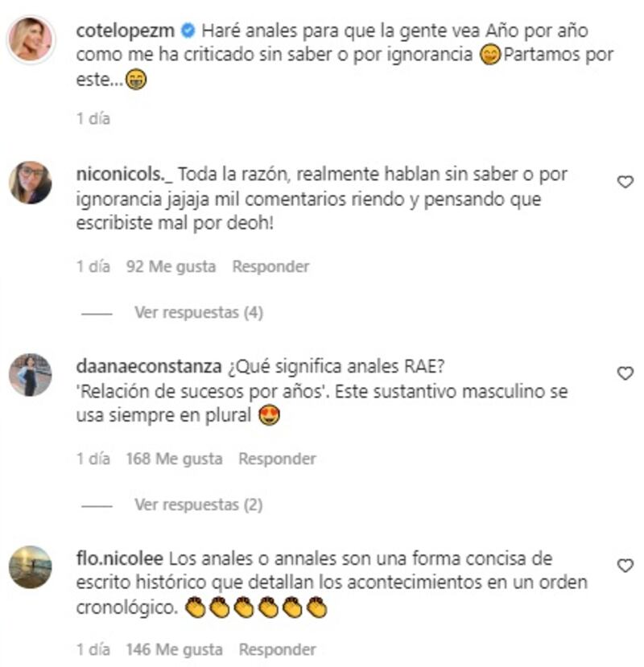Open flo.nicolee profile avatar

tap(31, 567)
